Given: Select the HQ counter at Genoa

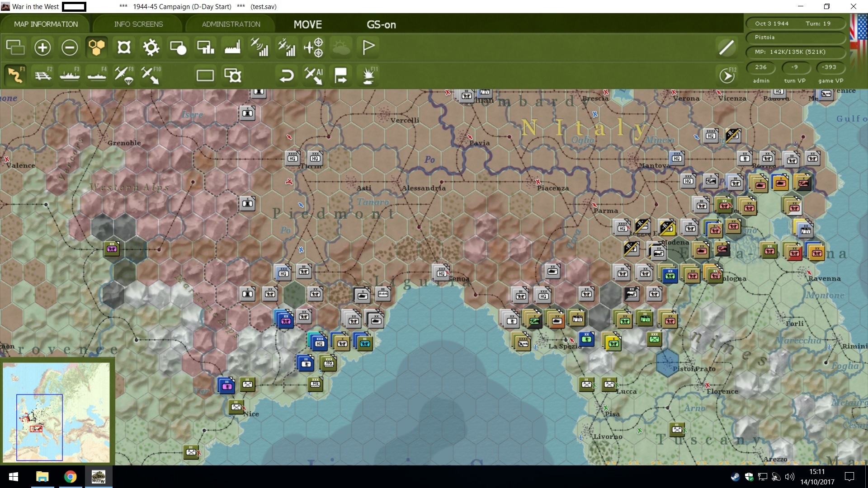Looking at the screenshot, I should click(441, 272).
